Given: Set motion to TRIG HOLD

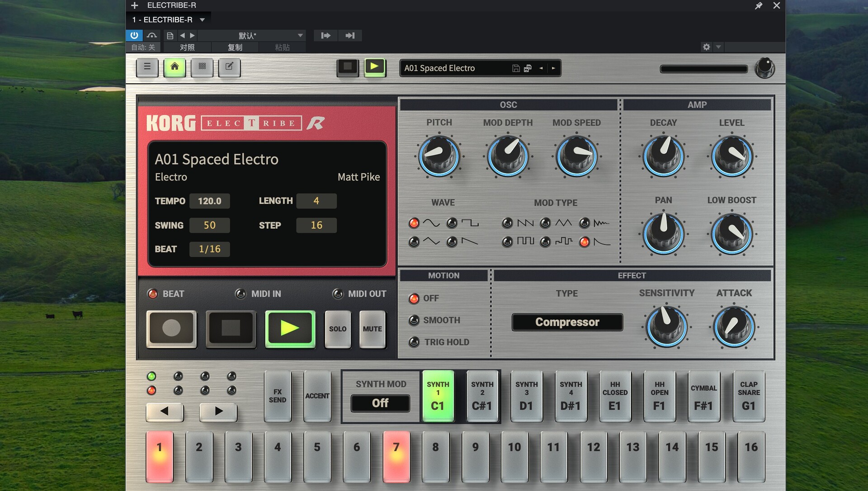Looking at the screenshot, I should (414, 342).
